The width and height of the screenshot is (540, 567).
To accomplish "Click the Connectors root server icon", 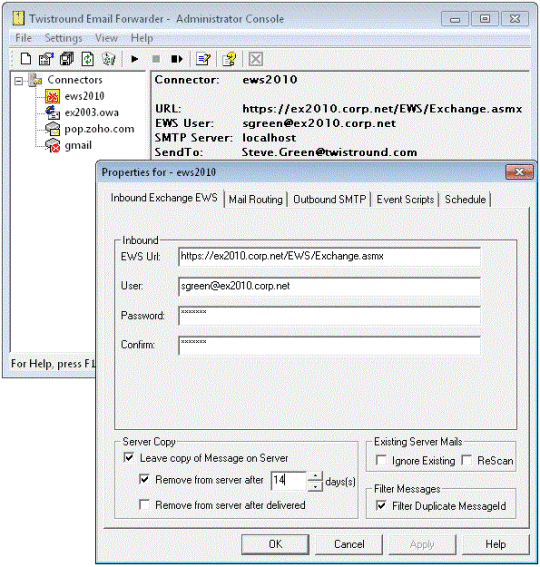I will point(35,80).
